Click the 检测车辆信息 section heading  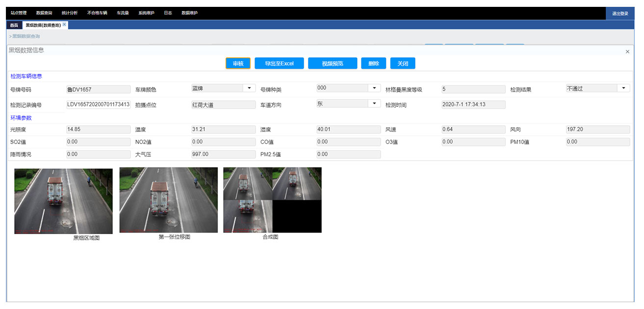(26, 76)
